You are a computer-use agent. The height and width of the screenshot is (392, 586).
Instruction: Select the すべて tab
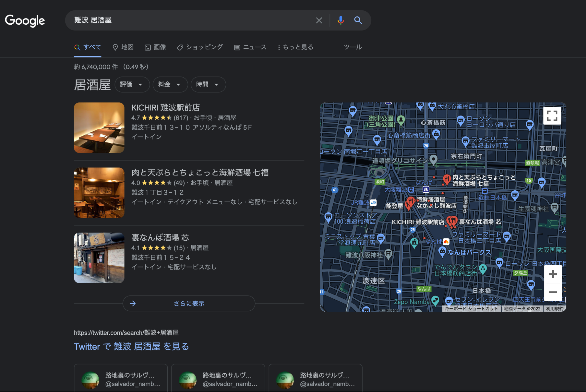click(x=88, y=47)
